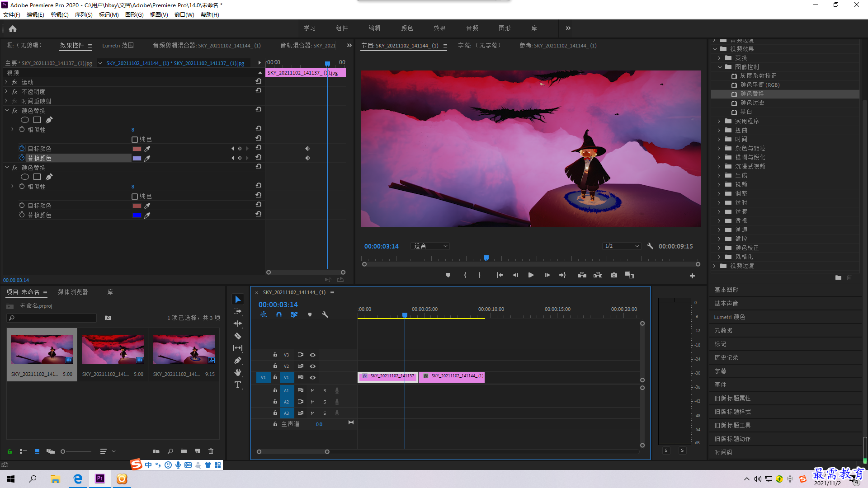
Task: Expand first 相似性 parameter
Action: tap(13, 129)
